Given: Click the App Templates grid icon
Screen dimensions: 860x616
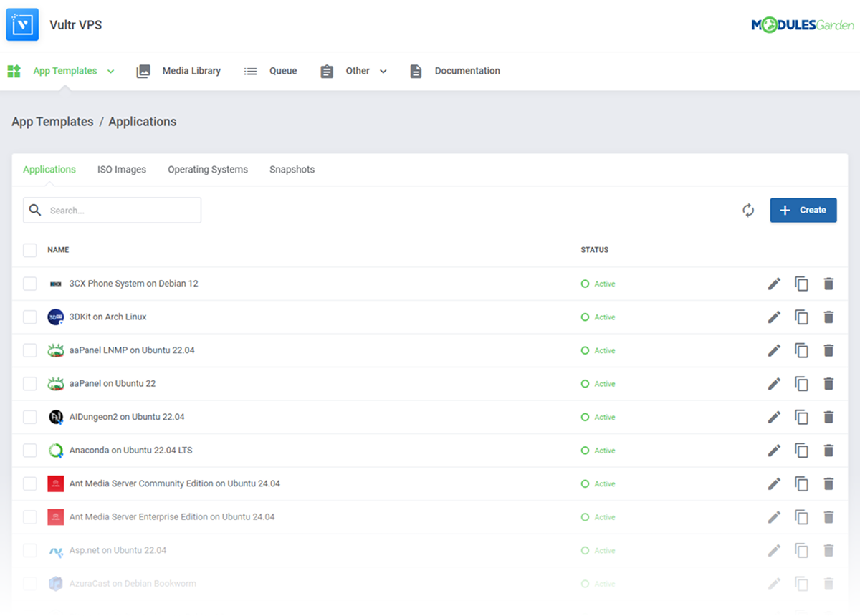Looking at the screenshot, I should 14,71.
